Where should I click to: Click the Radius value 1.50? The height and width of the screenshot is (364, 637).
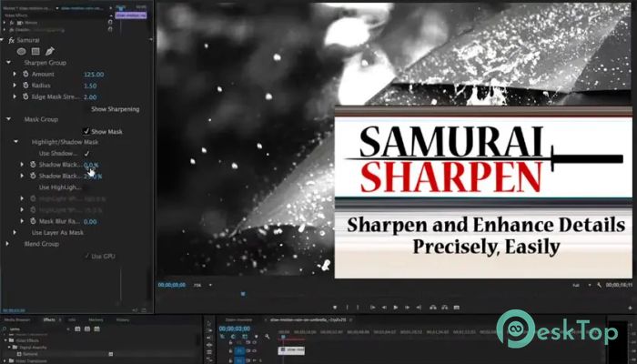(90, 86)
